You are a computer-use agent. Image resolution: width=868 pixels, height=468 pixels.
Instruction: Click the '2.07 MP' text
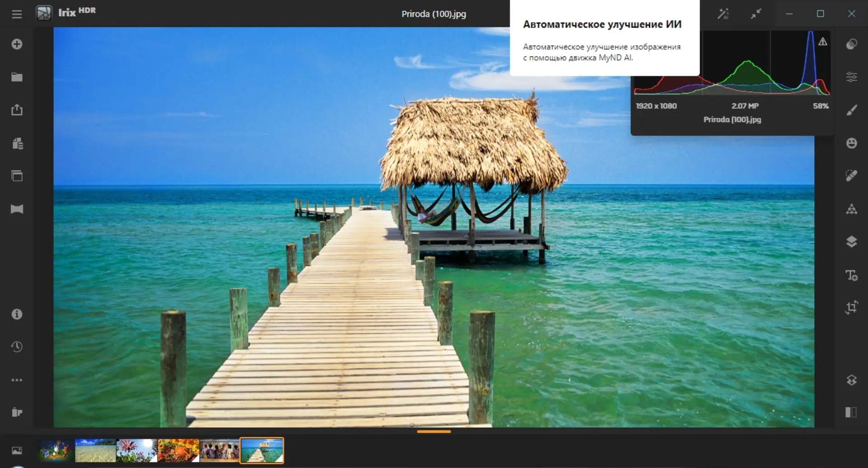click(x=745, y=106)
